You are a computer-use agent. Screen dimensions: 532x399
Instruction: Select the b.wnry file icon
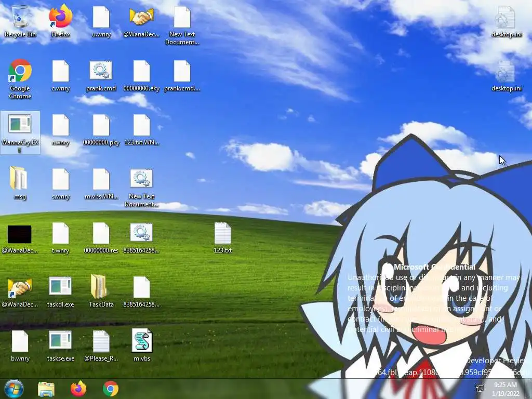click(x=20, y=346)
